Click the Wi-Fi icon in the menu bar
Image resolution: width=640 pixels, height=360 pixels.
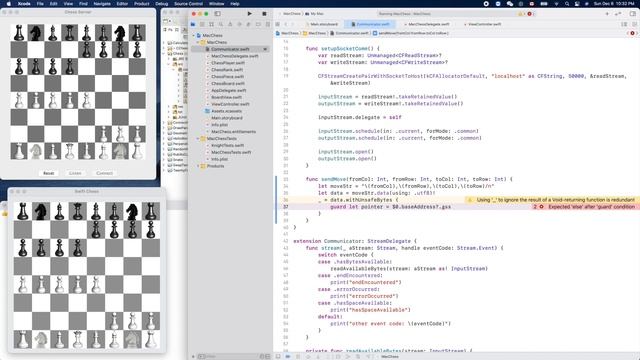pyautogui.click(x=556, y=4)
